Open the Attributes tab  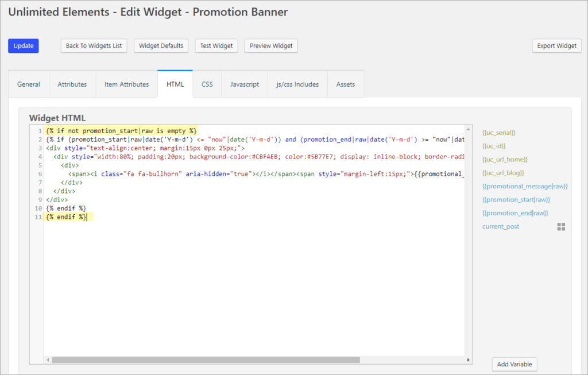[x=72, y=84]
